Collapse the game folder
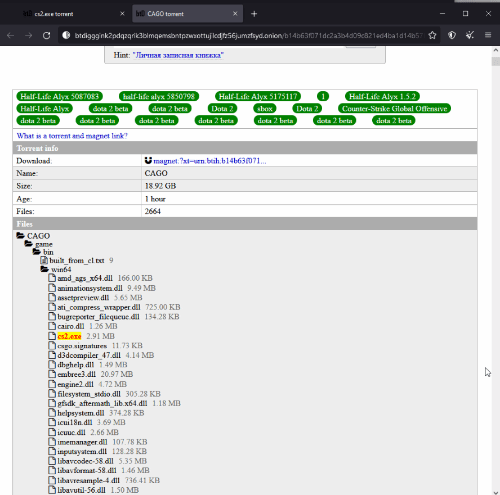 [x=29, y=244]
